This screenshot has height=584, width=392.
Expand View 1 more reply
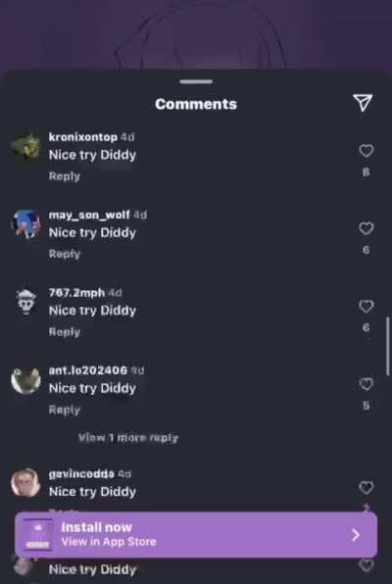coord(128,438)
